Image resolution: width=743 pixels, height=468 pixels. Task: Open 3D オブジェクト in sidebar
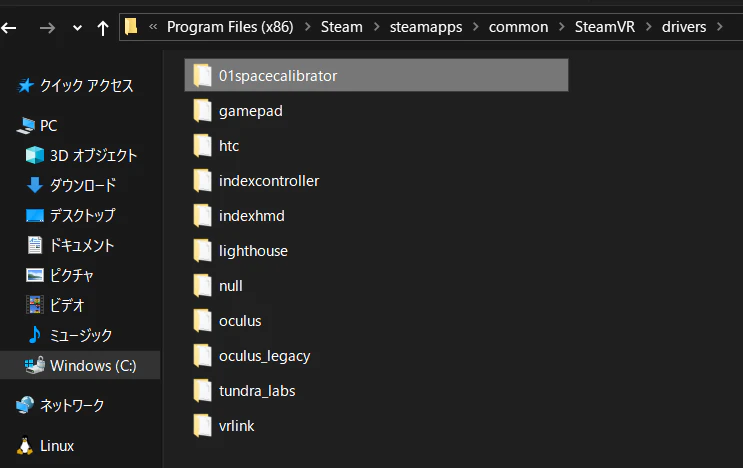(x=93, y=155)
